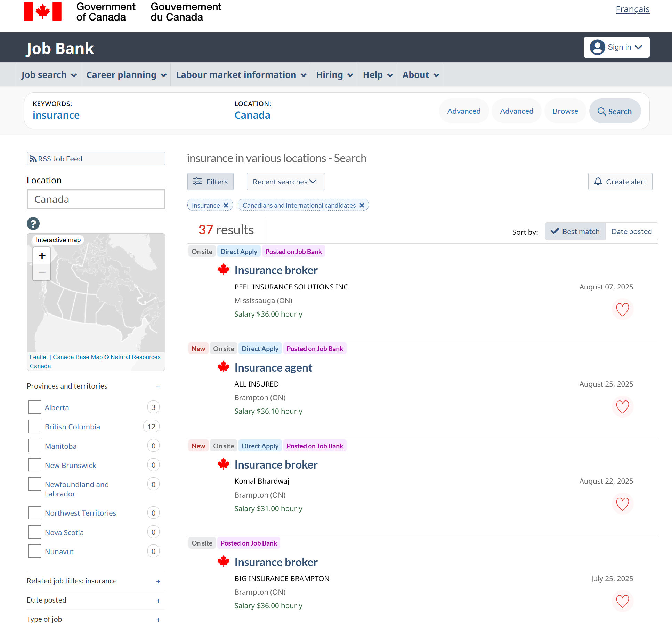Select the Nova Scotia checkbox
The width and height of the screenshot is (672, 628).
(35, 532)
